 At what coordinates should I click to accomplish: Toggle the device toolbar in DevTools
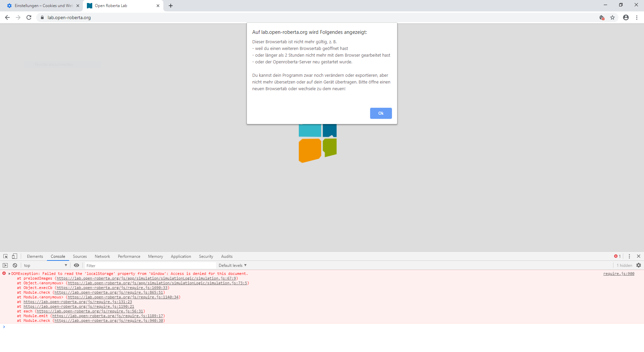(x=14, y=256)
